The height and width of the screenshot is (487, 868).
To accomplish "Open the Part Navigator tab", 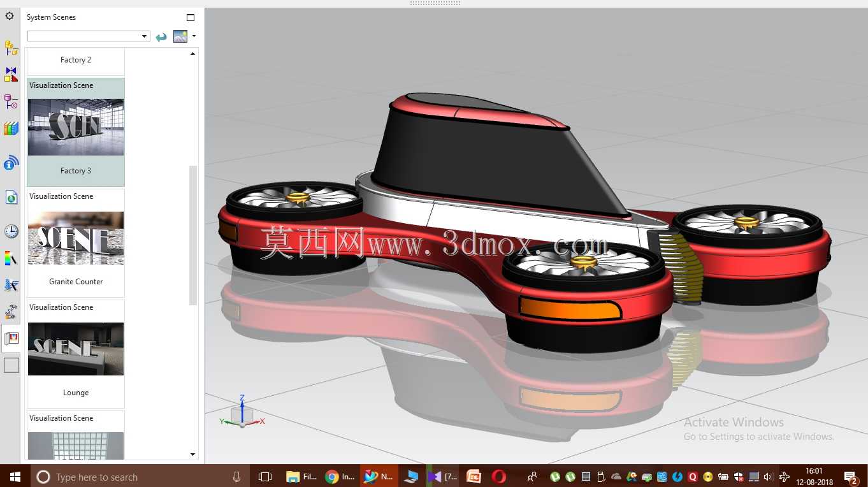I will click(x=11, y=101).
